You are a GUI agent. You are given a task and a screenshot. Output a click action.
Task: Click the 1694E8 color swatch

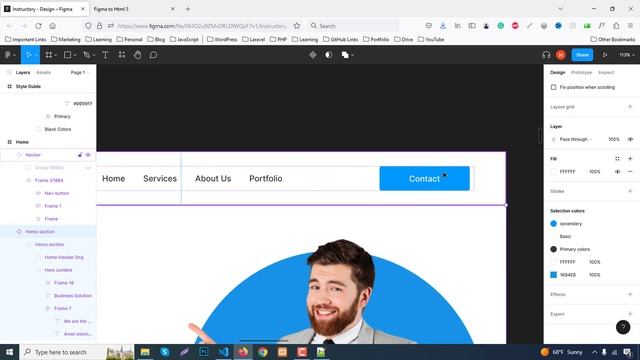coord(553,275)
